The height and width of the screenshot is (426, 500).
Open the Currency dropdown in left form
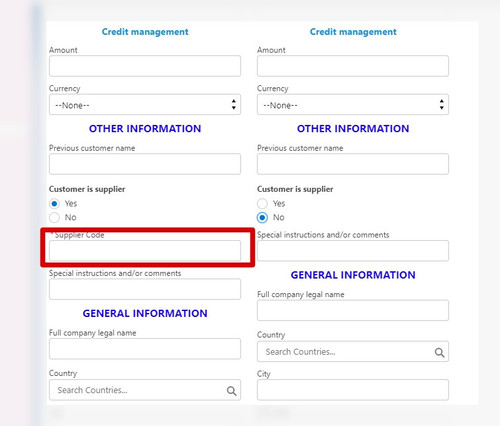tap(145, 105)
